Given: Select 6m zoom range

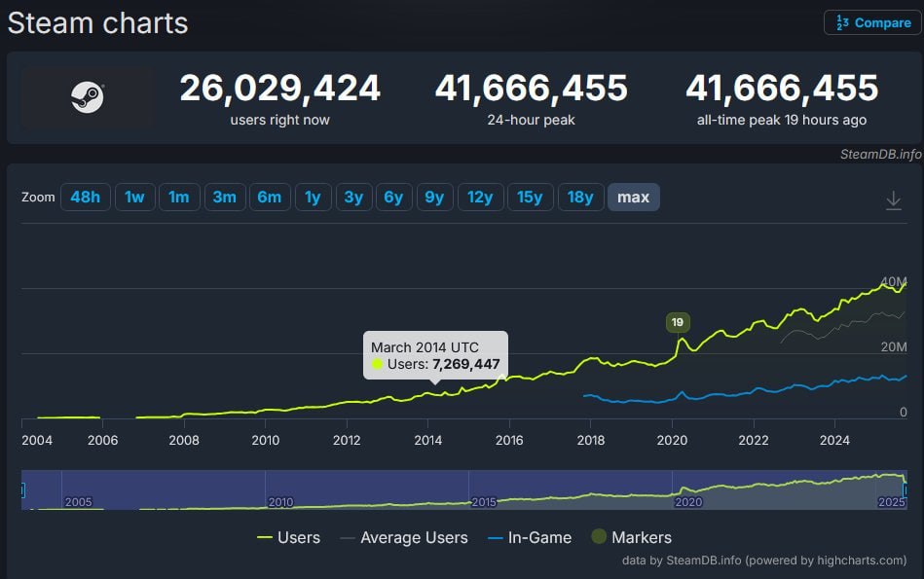Looking at the screenshot, I should pos(269,198).
